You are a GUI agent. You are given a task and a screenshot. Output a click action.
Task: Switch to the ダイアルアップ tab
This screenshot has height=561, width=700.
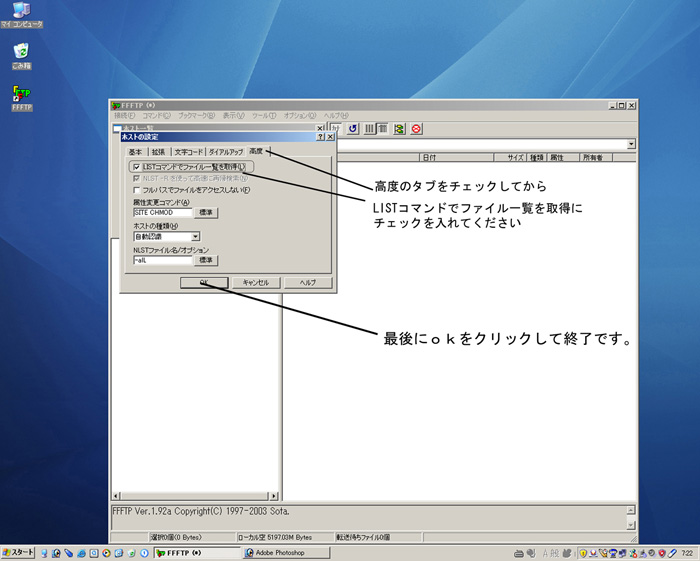[226, 152]
